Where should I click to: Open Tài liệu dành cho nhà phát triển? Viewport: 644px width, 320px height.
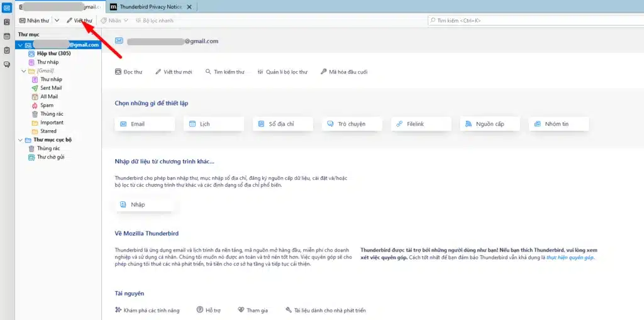click(x=326, y=311)
